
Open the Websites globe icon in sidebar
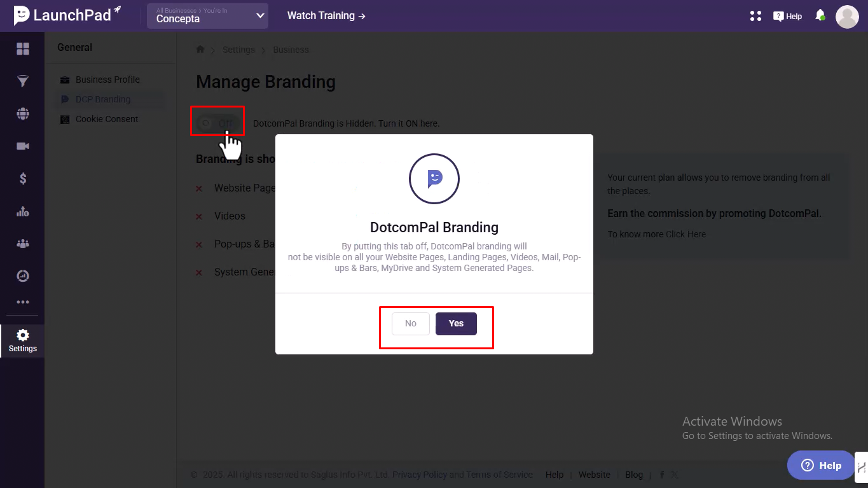pos(23,114)
